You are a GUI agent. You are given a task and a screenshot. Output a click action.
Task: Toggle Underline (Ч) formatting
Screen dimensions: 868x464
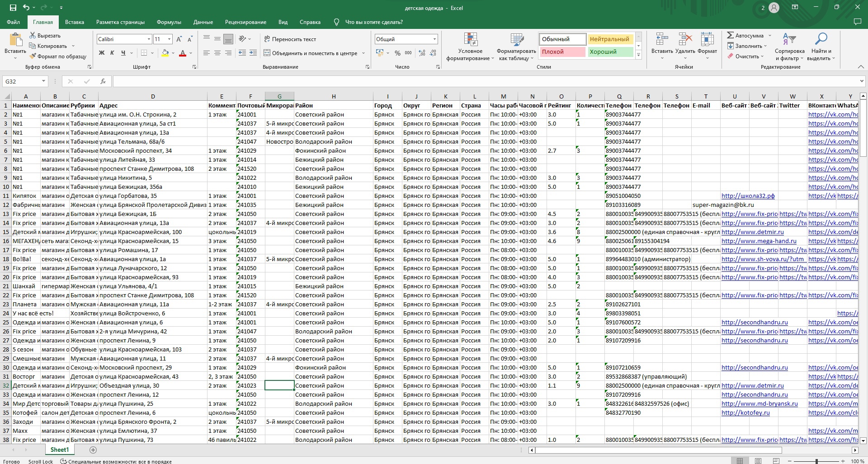click(x=123, y=53)
